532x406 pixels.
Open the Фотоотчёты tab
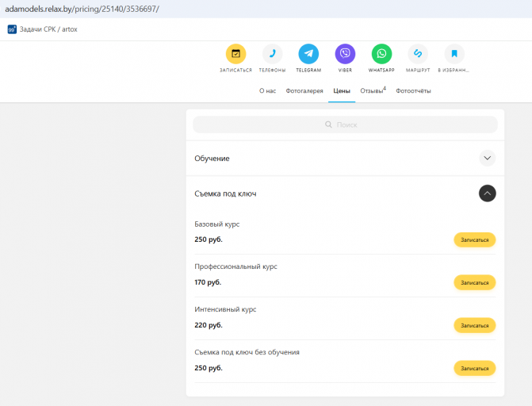click(413, 91)
